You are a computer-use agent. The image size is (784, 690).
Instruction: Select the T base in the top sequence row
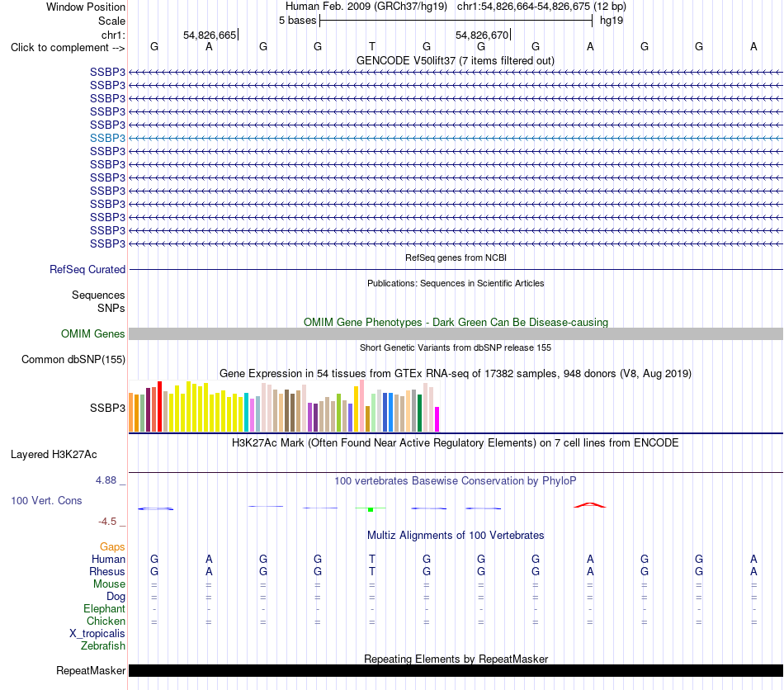click(372, 46)
